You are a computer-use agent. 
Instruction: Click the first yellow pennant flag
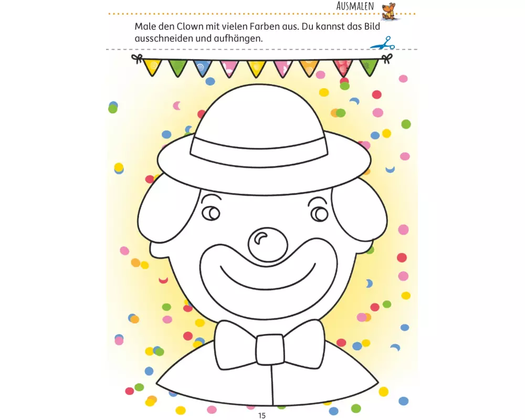(x=152, y=67)
